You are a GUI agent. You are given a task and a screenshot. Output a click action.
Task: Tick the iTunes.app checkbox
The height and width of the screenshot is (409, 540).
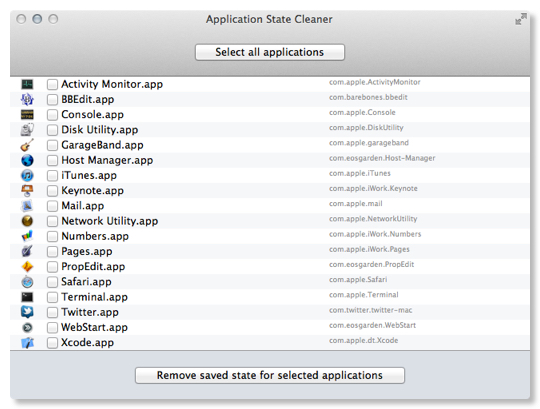pyautogui.click(x=52, y=176)
